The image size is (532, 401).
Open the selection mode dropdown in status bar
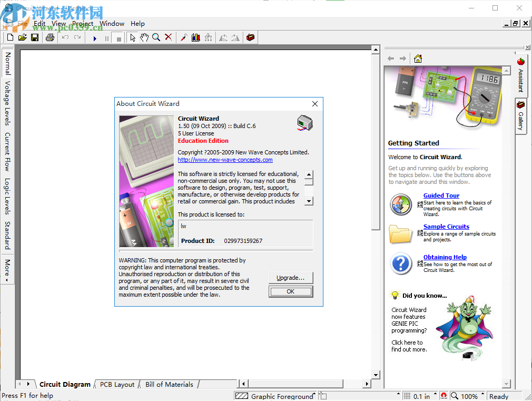pos(360,396)
